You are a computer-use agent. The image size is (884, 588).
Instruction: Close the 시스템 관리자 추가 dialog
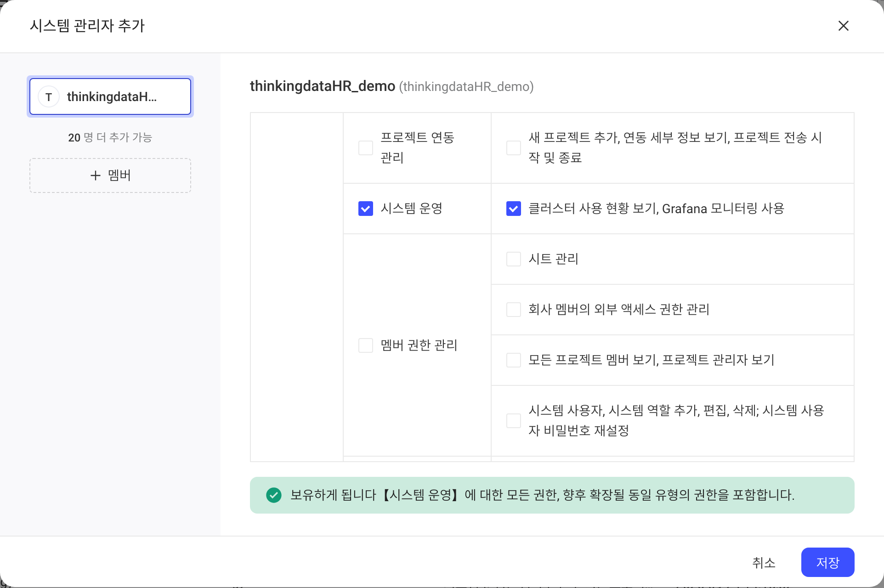point(843,26)
